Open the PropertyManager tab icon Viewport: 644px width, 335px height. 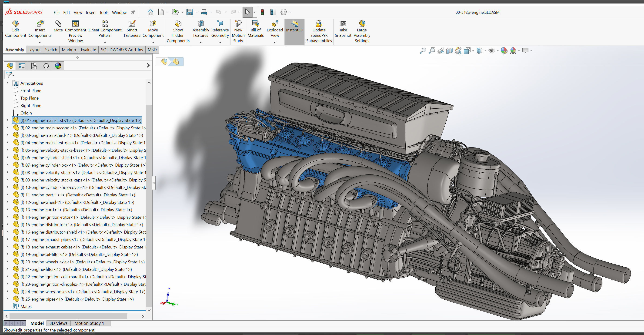click(22, 66)
